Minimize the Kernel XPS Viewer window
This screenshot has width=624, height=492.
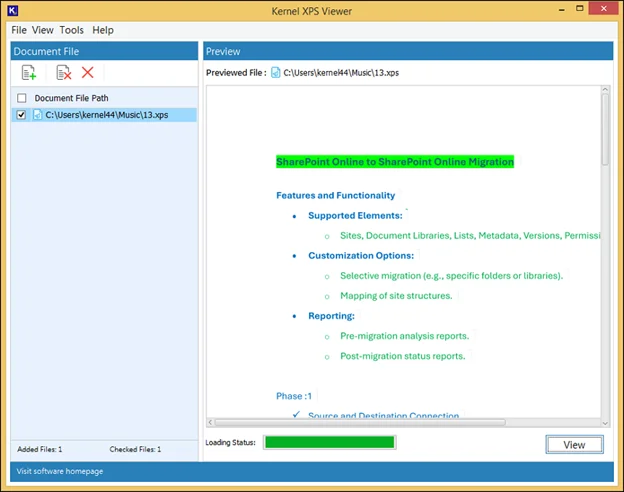[x=562, y=10]
